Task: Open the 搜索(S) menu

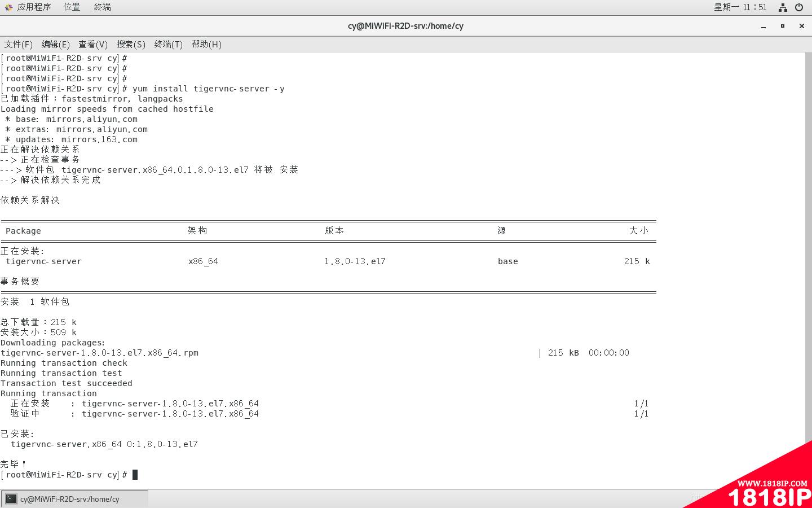Action: 131,44
